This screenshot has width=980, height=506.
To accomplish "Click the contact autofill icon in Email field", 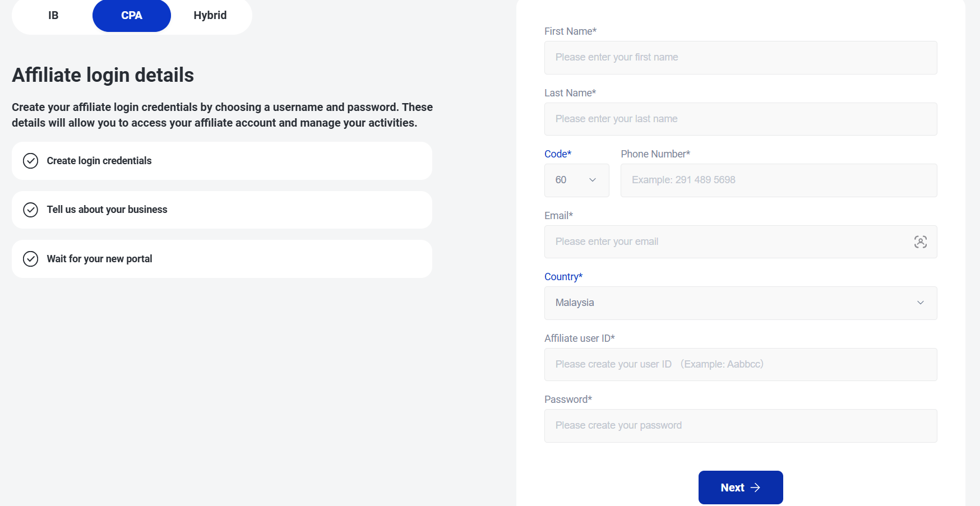I will click(920, 242).
